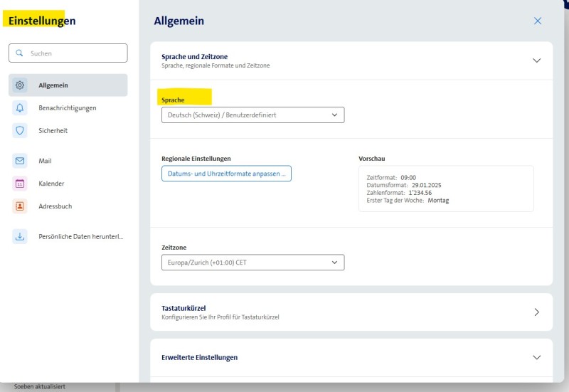The width and height of the screenshot is (569, 392).
Task: Open the Sprache language dropdown
Action: tap(252, 115)
